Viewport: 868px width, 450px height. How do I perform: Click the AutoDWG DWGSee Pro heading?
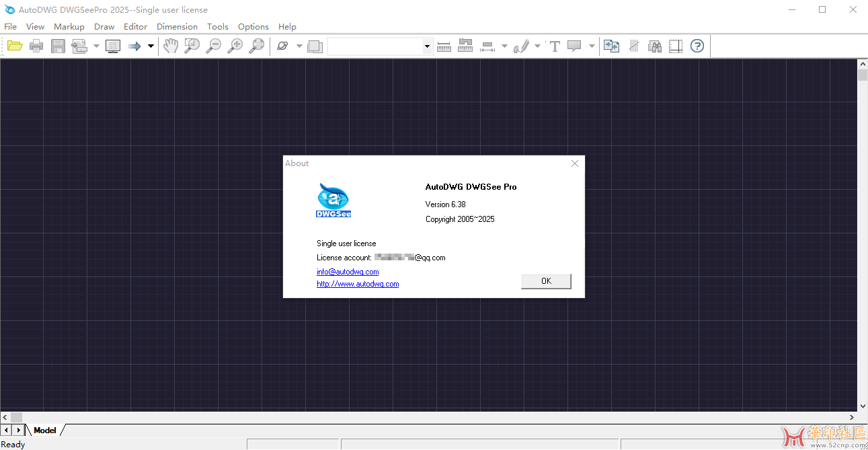tap(471, 187)
